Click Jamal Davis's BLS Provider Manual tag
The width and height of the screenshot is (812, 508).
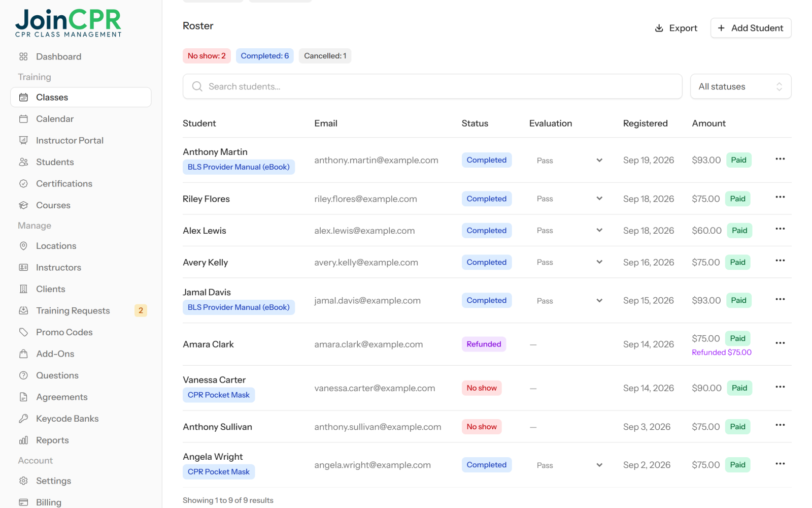(x=239, y=307)
